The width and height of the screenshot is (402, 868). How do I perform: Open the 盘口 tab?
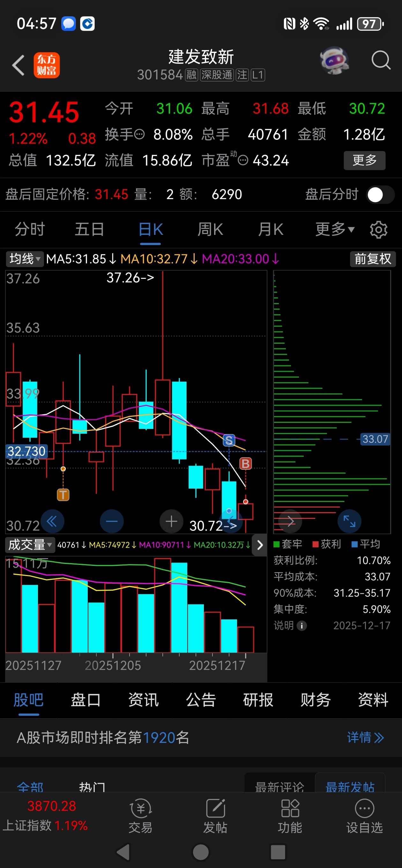[86, 700]
